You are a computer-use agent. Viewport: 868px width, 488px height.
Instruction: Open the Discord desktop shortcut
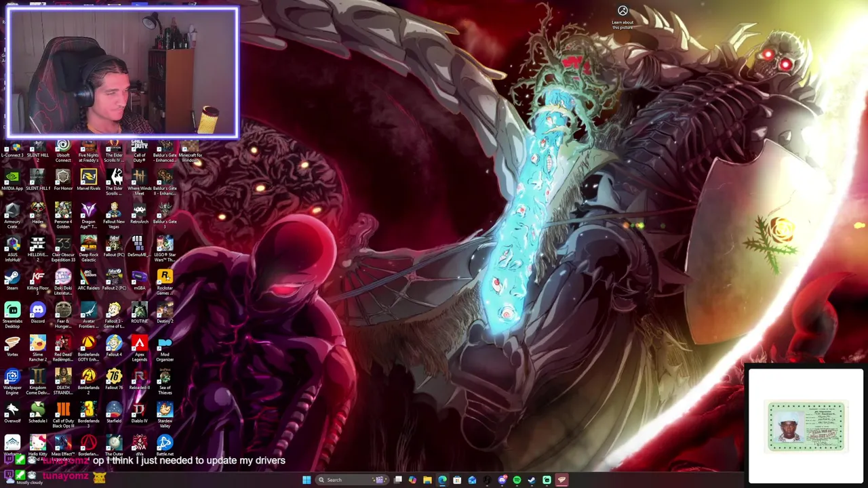[37, 314]
